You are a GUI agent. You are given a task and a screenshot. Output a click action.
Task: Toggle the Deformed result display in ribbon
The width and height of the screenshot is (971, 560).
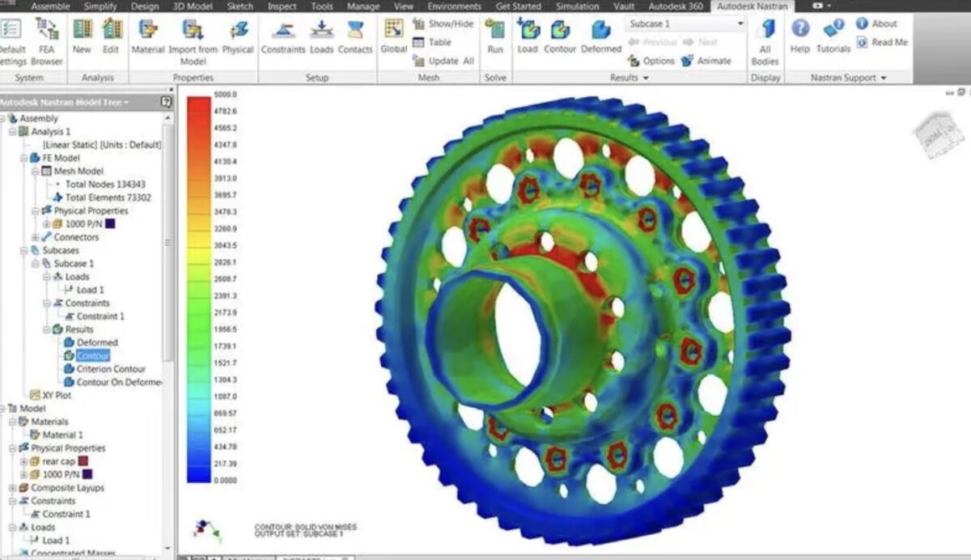(600, 37)
